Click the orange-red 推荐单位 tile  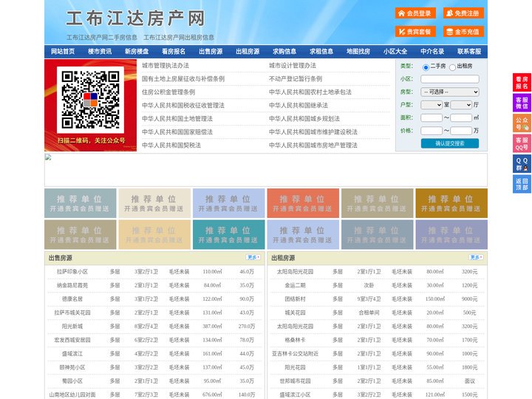click(303, 203)
